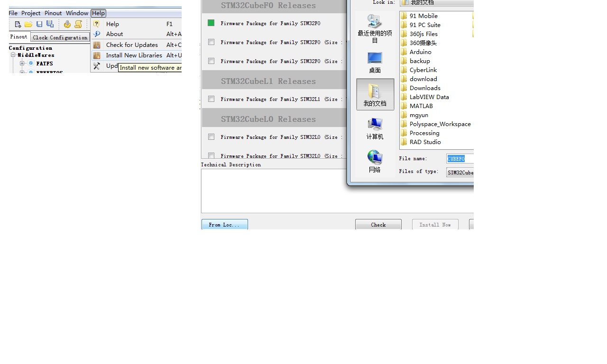The image size is (607, 364).
Task: Choose Install New Libraries in the Help menu
Action: coord(137,55)
